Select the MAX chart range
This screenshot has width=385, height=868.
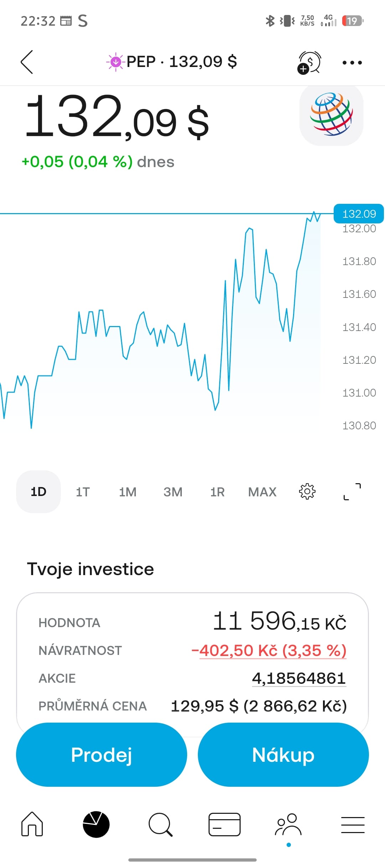(262, 492)
